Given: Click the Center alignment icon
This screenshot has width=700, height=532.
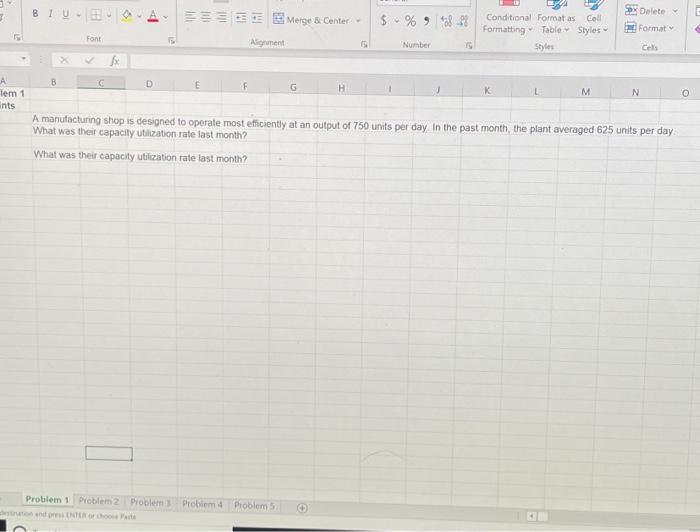Looking at the screenshot, I should 205,17.
